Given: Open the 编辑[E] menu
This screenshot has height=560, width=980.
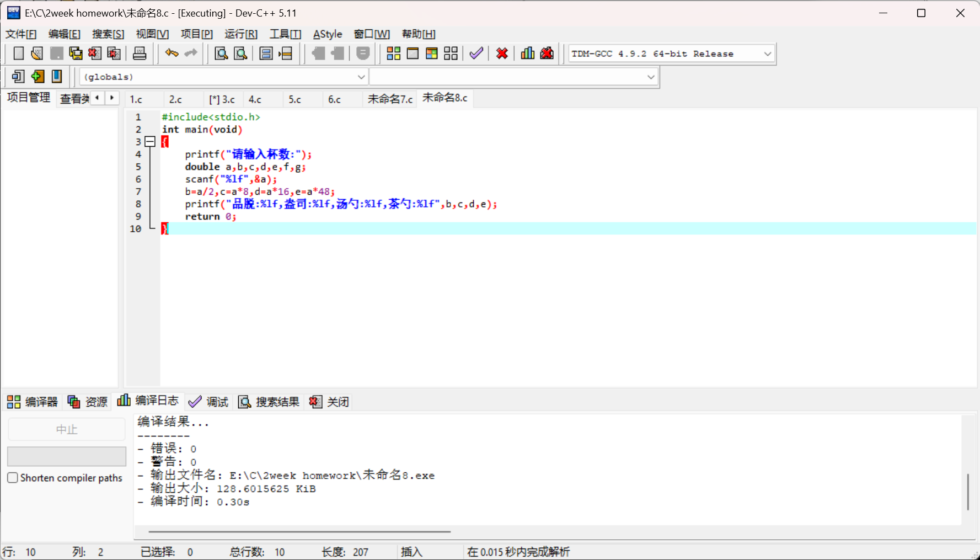Looking at the screenshot, I should coord(65,34).
